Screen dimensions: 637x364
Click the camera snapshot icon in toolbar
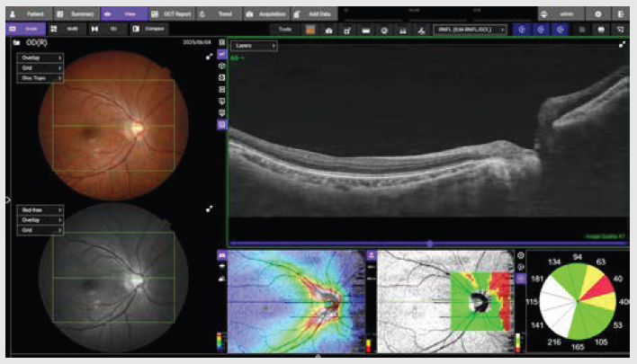[x=328, y=30]
